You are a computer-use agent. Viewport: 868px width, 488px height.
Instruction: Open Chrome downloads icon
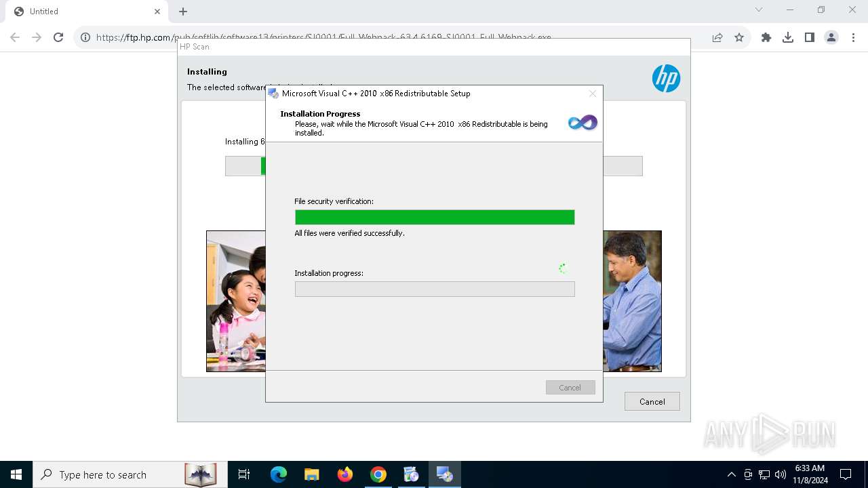(788, 37)
